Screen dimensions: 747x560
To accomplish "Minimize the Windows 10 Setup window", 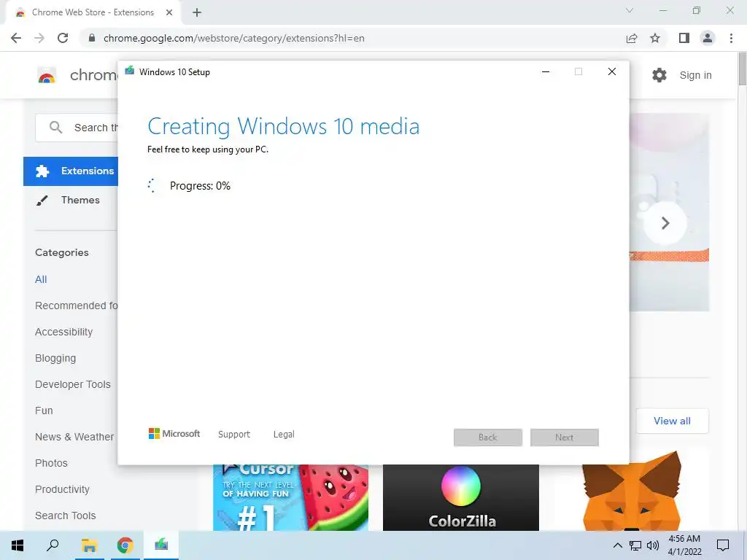I will tap(546, 72).
